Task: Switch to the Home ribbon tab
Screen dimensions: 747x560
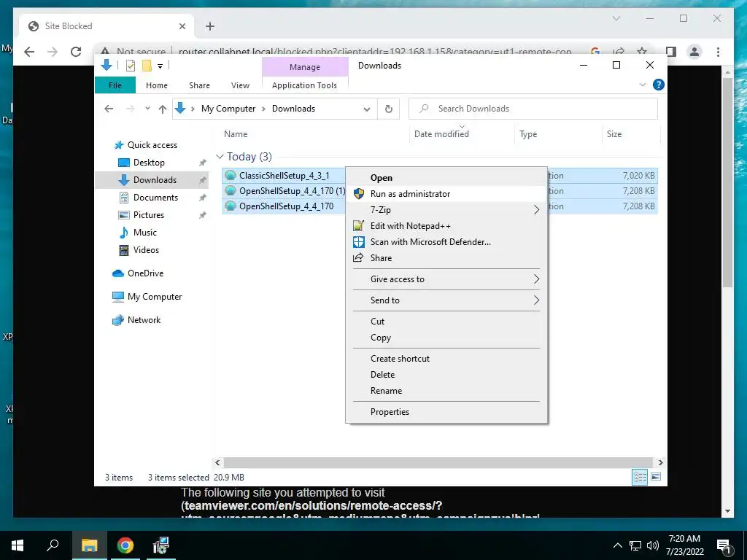Action: (x=157, y=85)
